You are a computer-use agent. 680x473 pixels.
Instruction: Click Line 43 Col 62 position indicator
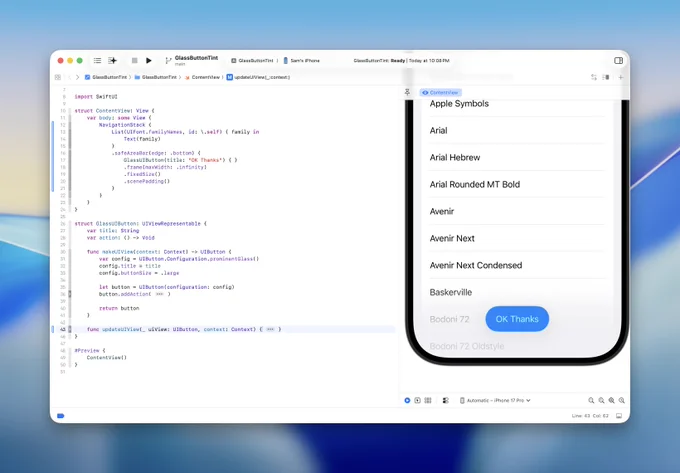(590, 416)
